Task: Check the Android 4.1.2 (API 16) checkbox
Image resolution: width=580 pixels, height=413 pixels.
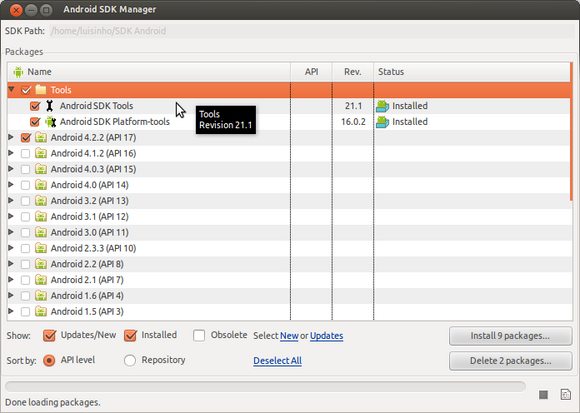Action: point(25,153)
